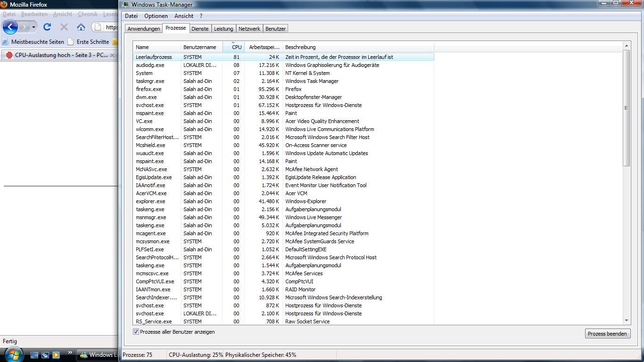The height and width of the screenshot is (362, 644).
Task: Click the process list scrollbar's up arrow
Action: [627, 46]
